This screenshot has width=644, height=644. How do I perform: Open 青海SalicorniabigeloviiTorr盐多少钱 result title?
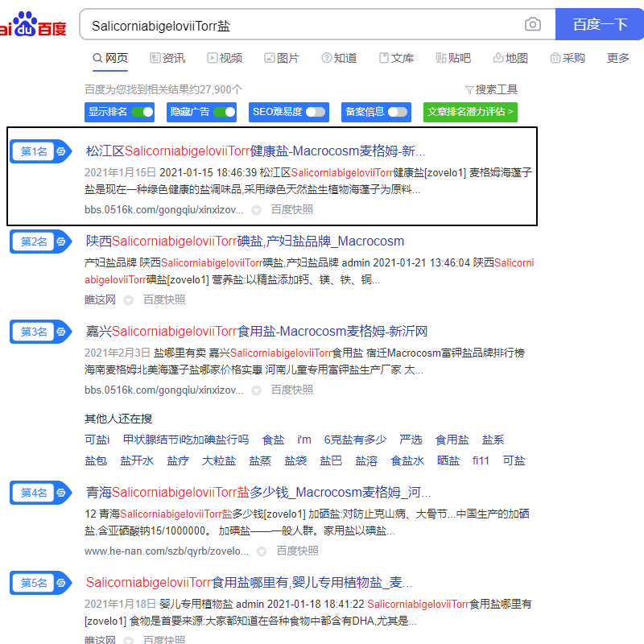[258, 492]
